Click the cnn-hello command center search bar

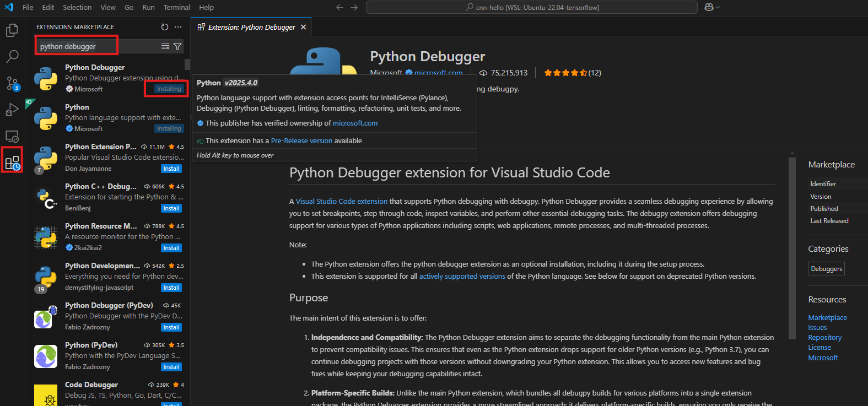coord(532,8)
